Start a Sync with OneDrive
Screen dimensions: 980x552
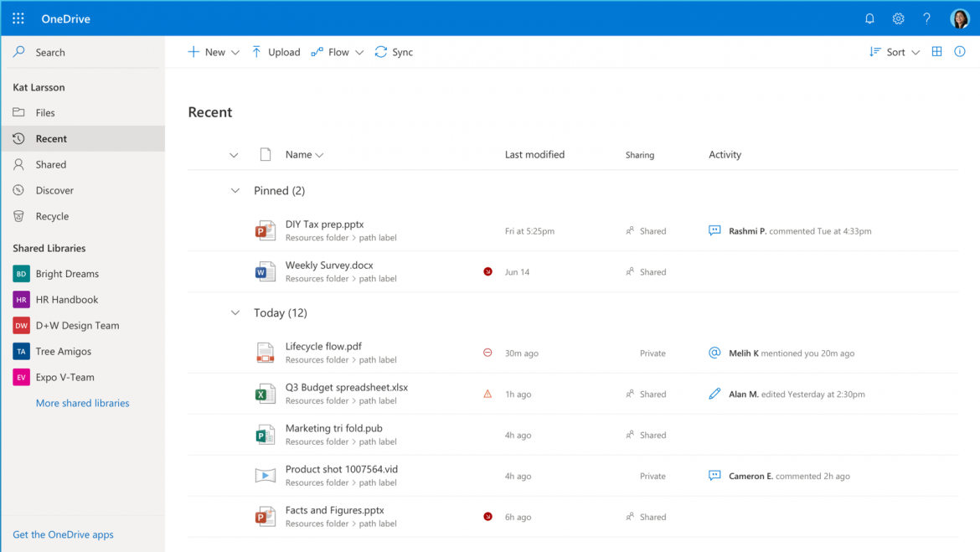(394, 51)
